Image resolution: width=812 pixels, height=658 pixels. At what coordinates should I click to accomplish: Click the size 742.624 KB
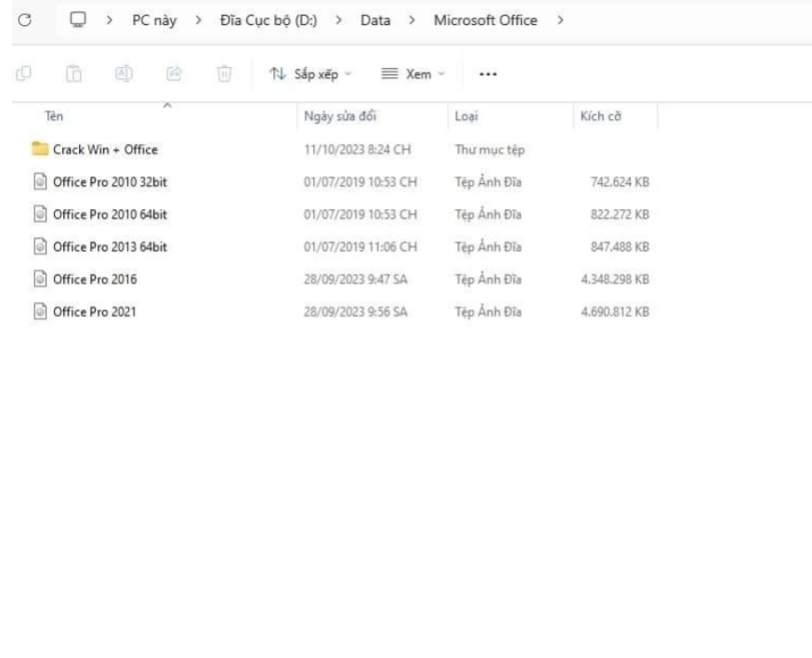[620, 182]
